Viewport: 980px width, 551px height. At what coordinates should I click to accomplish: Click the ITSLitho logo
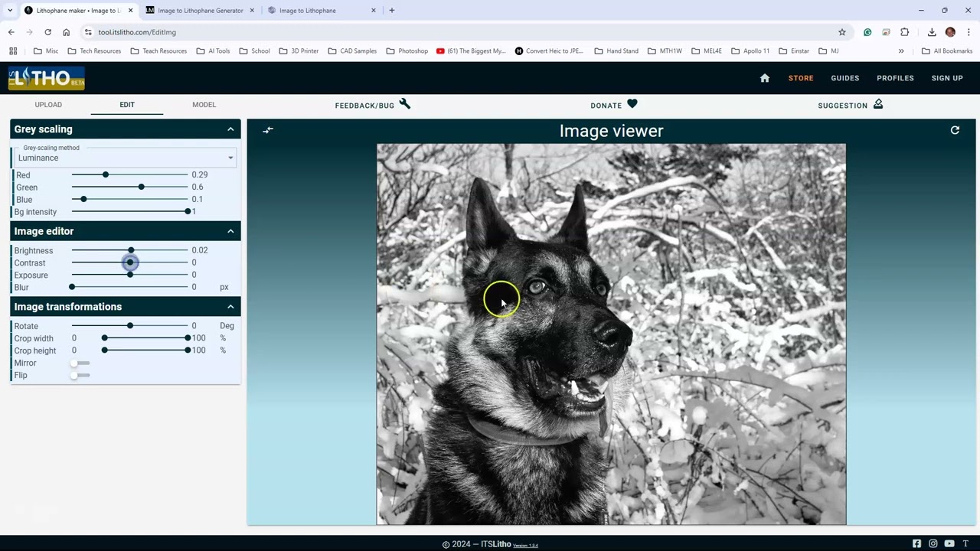[47, 78]
